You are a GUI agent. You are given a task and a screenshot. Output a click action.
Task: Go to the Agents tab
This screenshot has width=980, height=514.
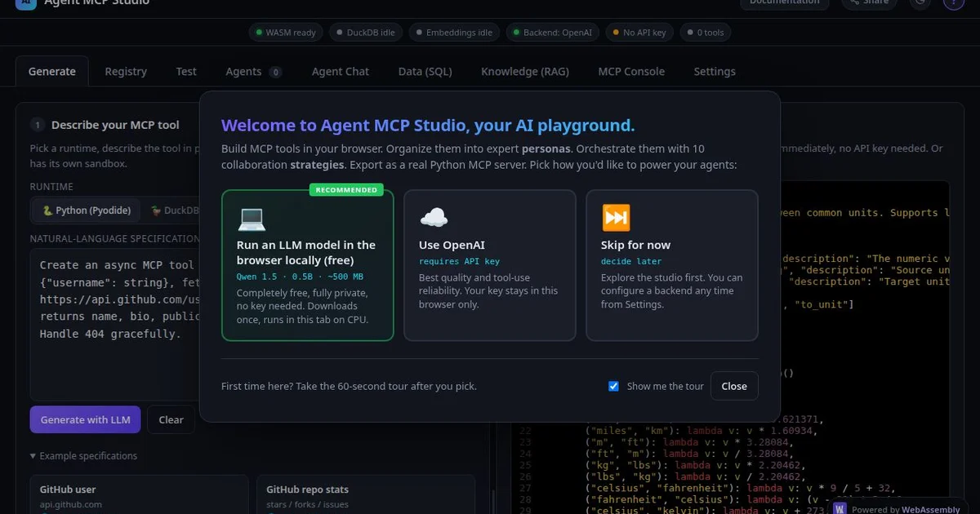coord(253,72)
